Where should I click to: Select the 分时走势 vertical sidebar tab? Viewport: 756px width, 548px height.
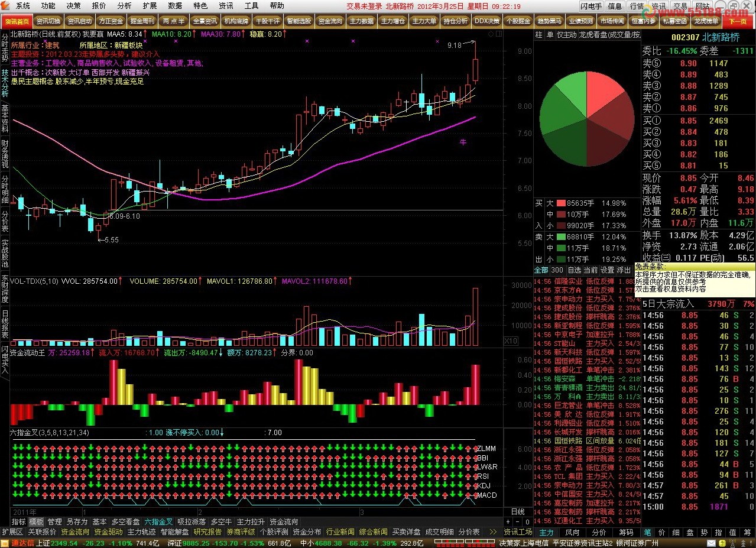point(5,48)
